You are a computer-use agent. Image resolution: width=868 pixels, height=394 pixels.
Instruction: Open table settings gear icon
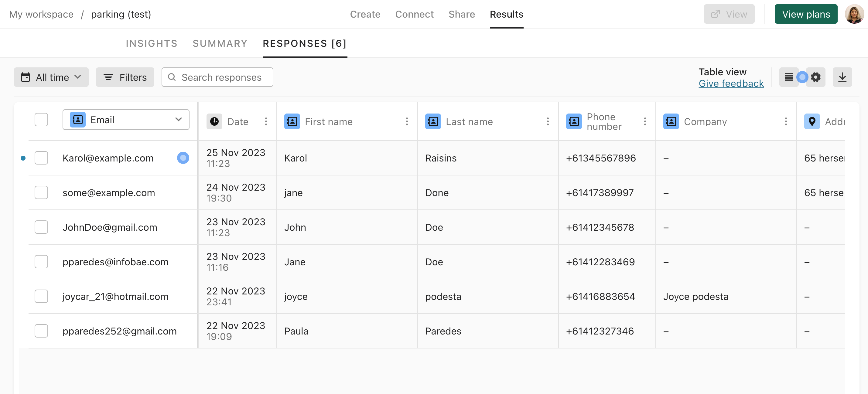pos(816,77)
